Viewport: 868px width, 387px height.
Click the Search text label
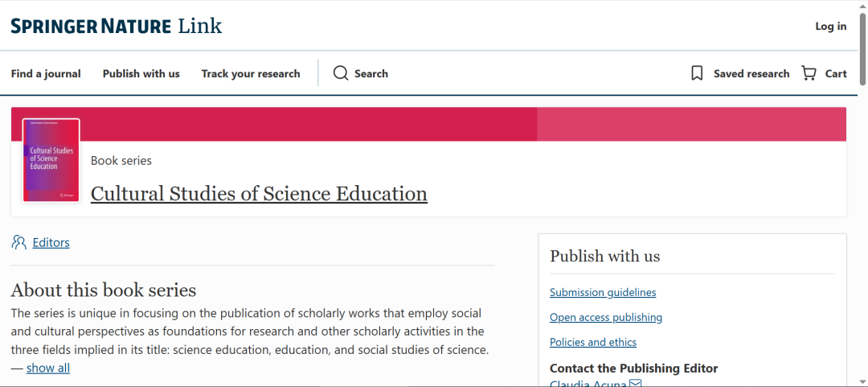[x=371, y=73]
